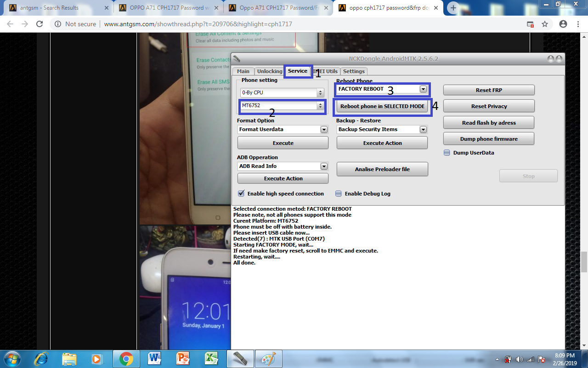Screen dimensions: 588x368
Task: Enable the Debug Log checkbox
Action: [x=339, y=194]
